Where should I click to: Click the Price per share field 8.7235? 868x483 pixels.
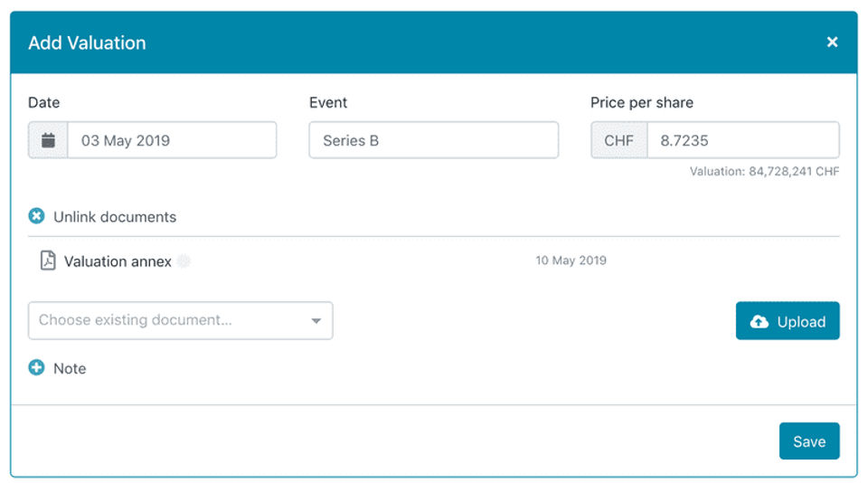(742, 141)
